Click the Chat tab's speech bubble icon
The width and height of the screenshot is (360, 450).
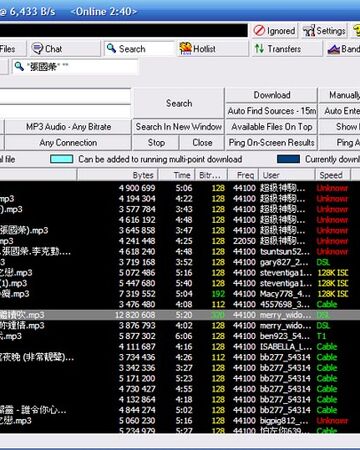[x=37, y=49]
